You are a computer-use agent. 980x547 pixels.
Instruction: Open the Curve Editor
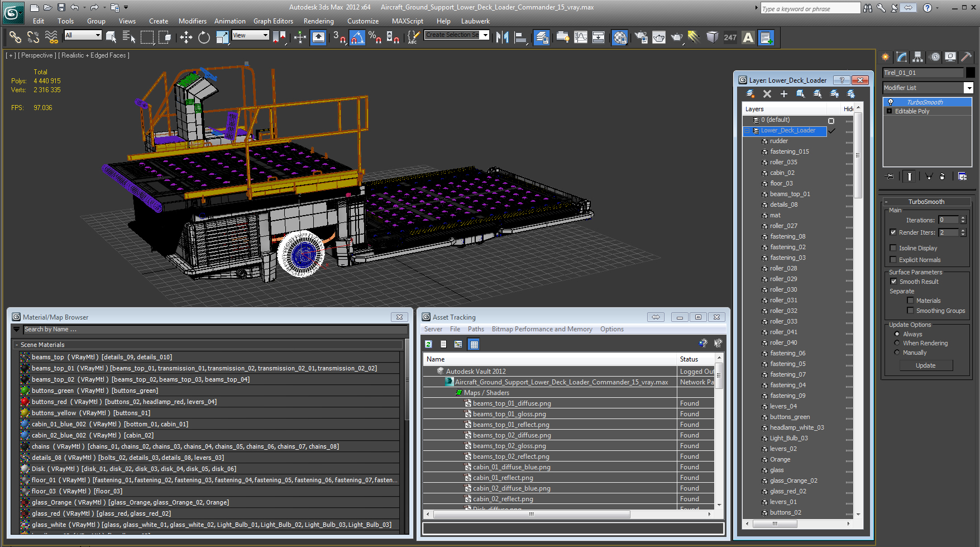[581, 37]
